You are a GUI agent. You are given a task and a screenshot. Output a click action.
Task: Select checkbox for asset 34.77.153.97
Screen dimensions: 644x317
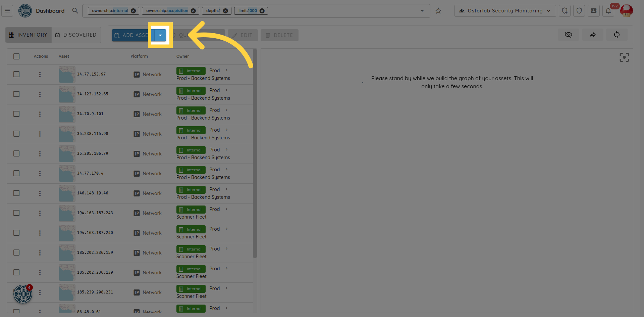(x=16, y=74)
